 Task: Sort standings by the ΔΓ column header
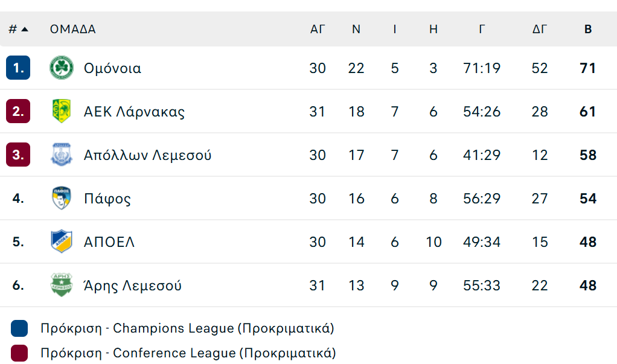(540, 29)
